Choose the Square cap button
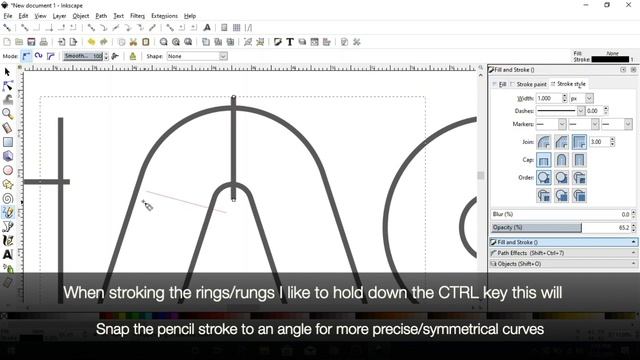 tap(579, 160)
